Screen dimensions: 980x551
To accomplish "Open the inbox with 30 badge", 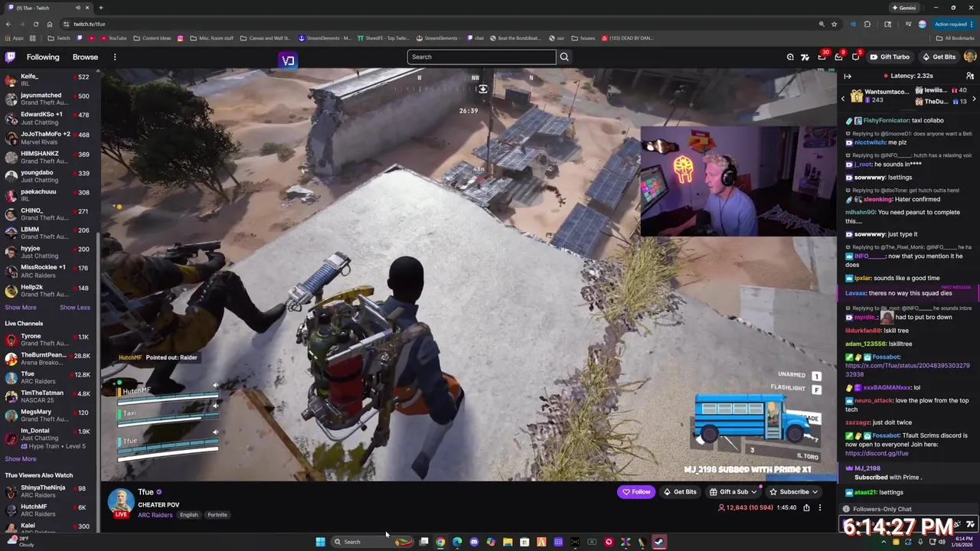I will [x=822, y=57].
